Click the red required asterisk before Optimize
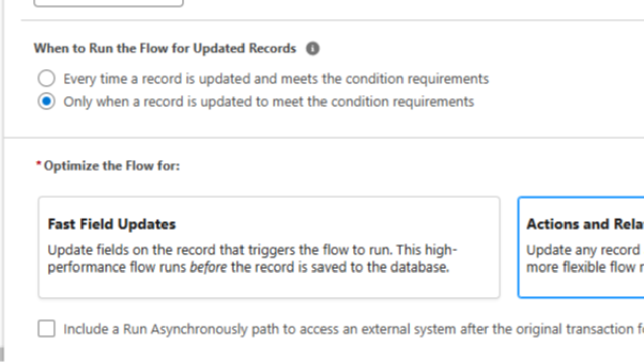Screen dimensions: 644x362 pyautogui.click(x=38, y=165)
